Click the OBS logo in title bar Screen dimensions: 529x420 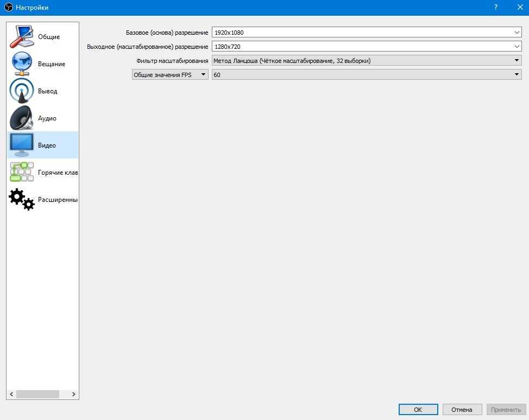pos(9,7)
